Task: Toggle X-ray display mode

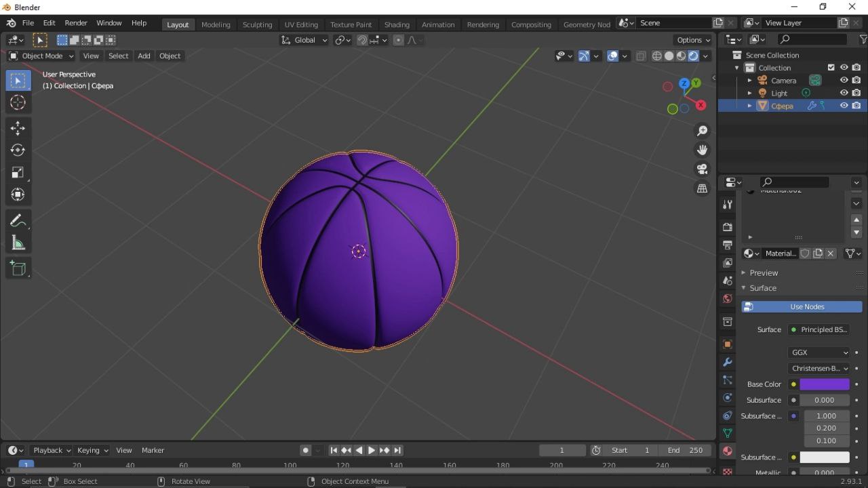Action: click(x=641, y=56)
